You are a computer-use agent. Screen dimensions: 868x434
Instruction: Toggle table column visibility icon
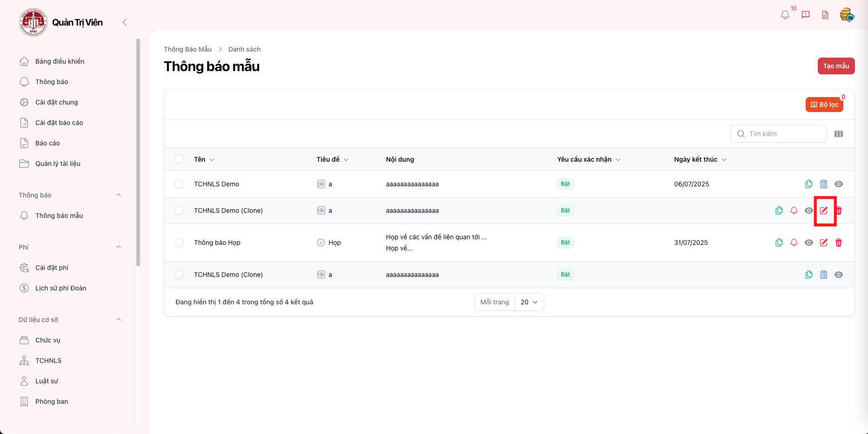tap(838, 134)
